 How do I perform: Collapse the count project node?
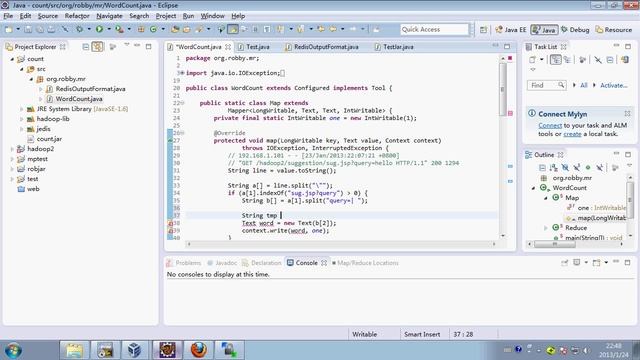12,59
